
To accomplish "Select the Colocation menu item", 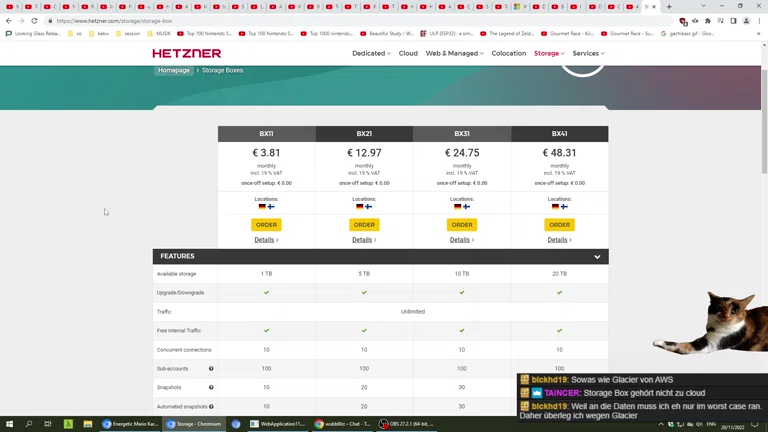I will coord(508,53).
